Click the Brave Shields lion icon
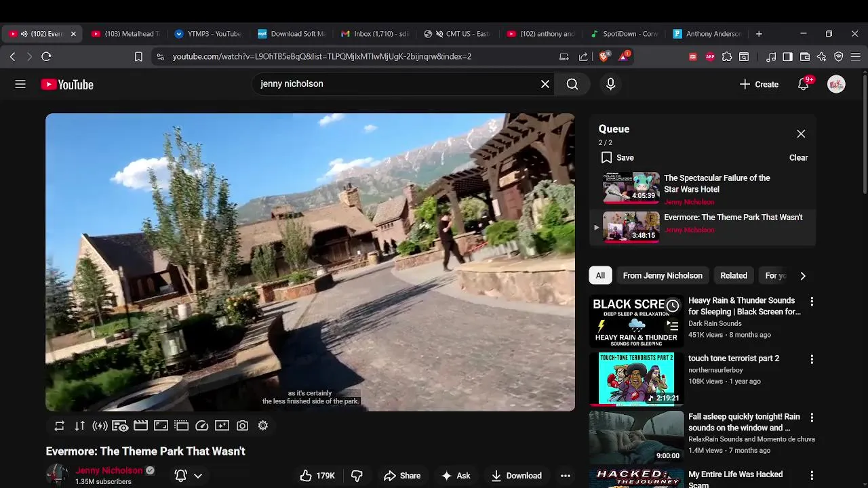 (604, 57)
